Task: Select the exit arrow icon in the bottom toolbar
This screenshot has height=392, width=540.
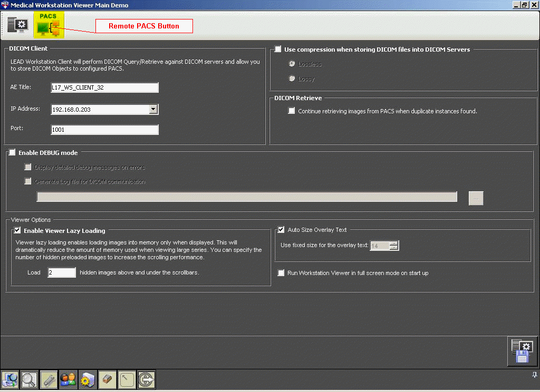Action: [x=146, y=379]
